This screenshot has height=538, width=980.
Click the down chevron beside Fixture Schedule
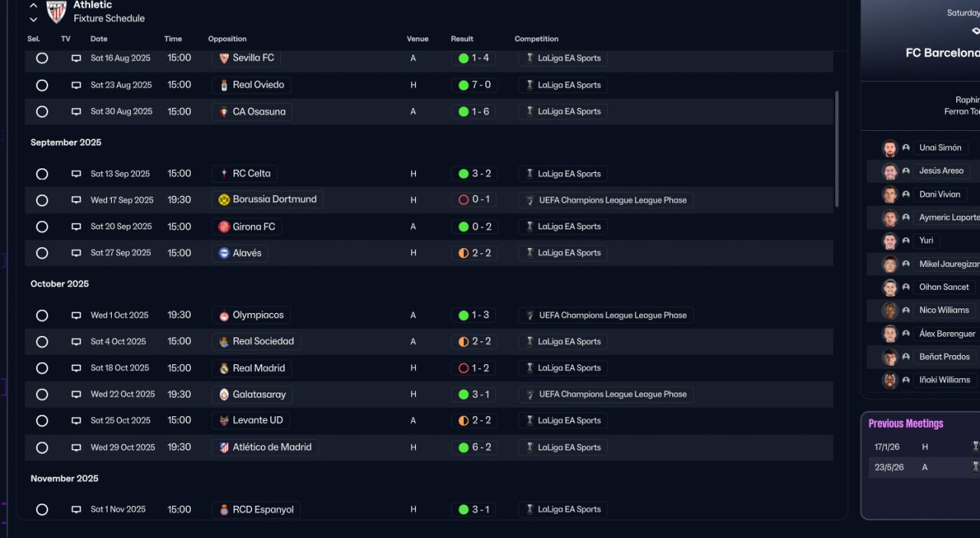point(34,19)
